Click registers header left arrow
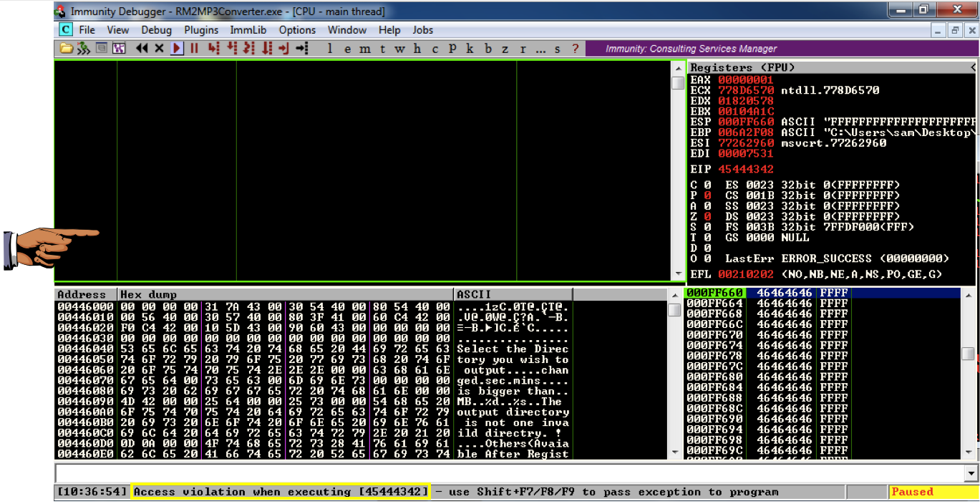The width and height of the screenshot is (980, 504). 973,67
